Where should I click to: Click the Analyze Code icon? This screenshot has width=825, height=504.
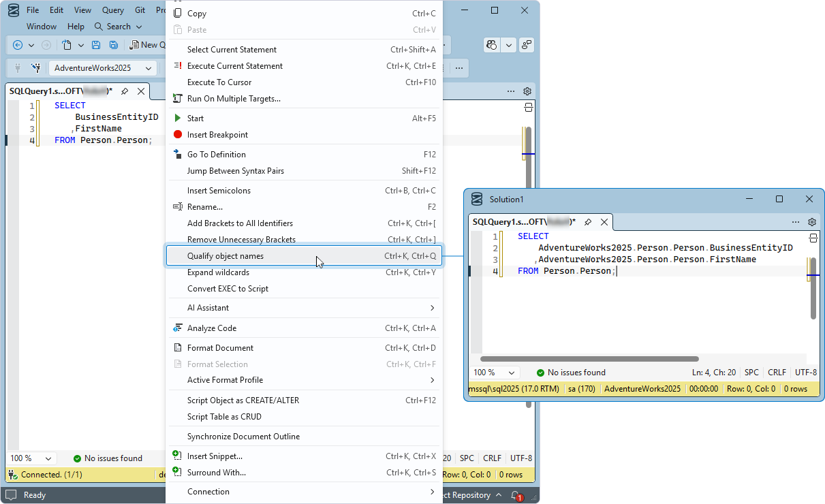coord(178,328)
